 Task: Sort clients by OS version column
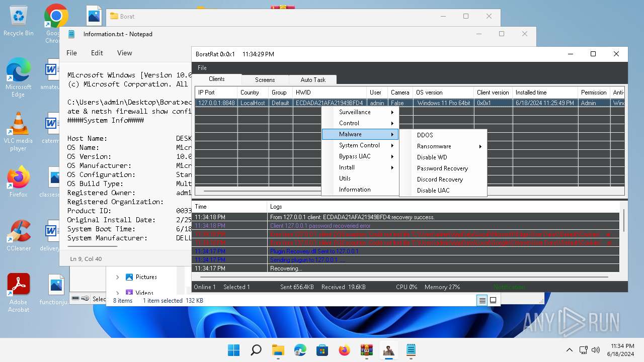coord(443,93)
